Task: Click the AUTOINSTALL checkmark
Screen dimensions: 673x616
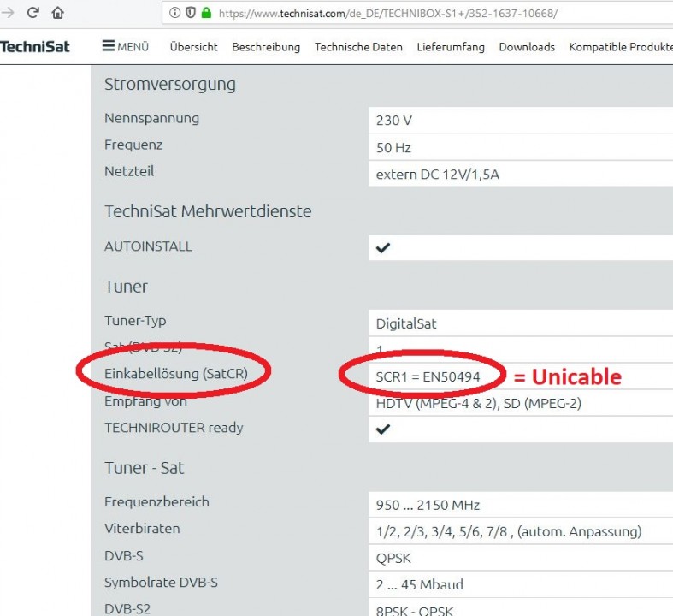Action: (383, 248)
